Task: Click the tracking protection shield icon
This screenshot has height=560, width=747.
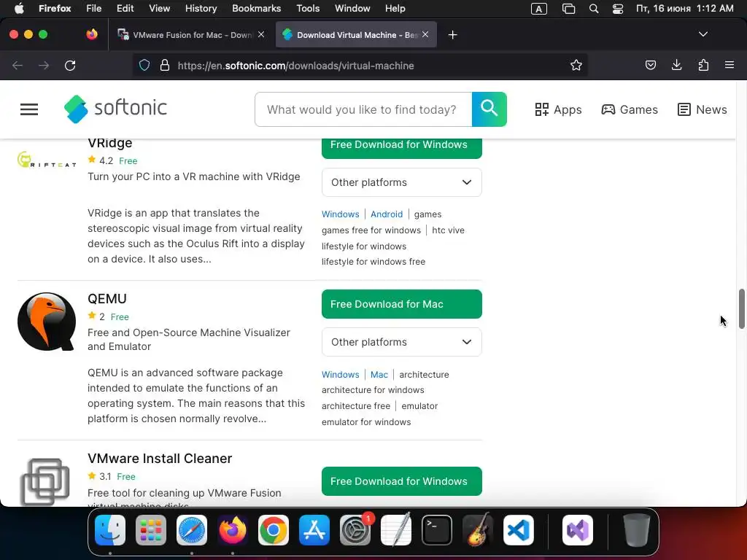Action: tap(144, 65)
